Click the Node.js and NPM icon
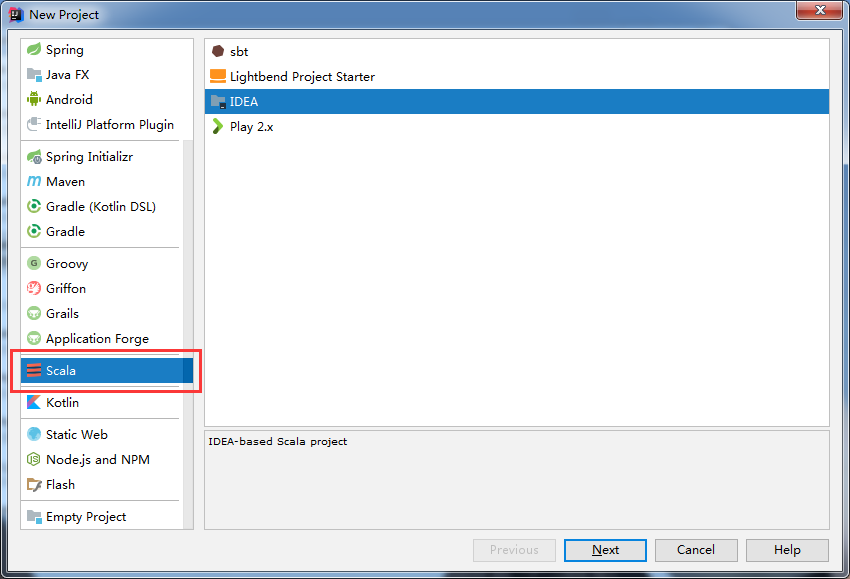This screenshot has height=579, width=850. point(34,459)
